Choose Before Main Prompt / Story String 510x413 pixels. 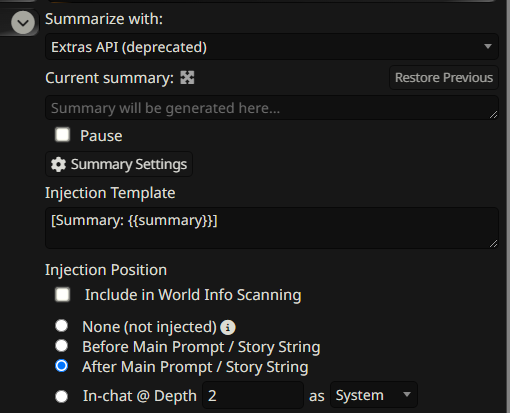(62, 346)
